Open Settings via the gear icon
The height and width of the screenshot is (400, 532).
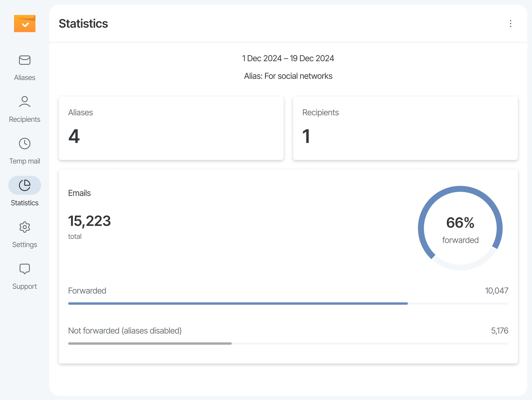coord(25,227)
